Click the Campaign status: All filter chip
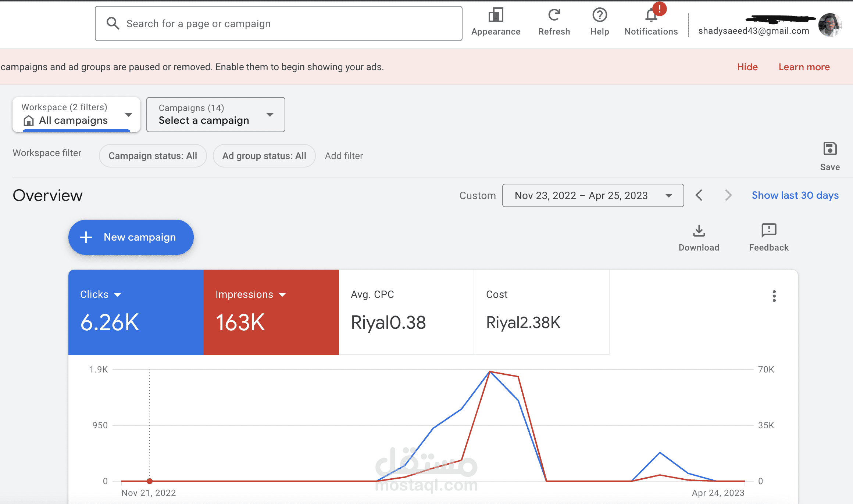The image size is (853, 504). coord(153,156)
